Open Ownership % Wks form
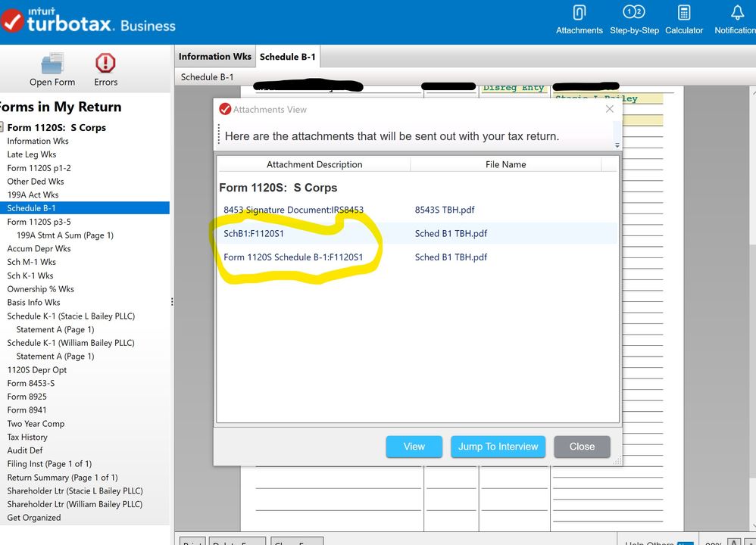756x545 pixels. tap(40, 289)
